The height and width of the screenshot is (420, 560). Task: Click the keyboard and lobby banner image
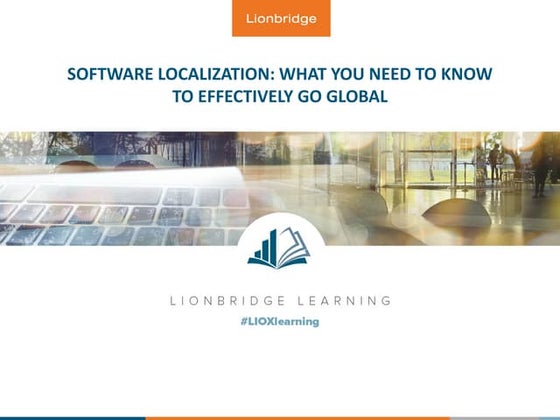[280, 188]
